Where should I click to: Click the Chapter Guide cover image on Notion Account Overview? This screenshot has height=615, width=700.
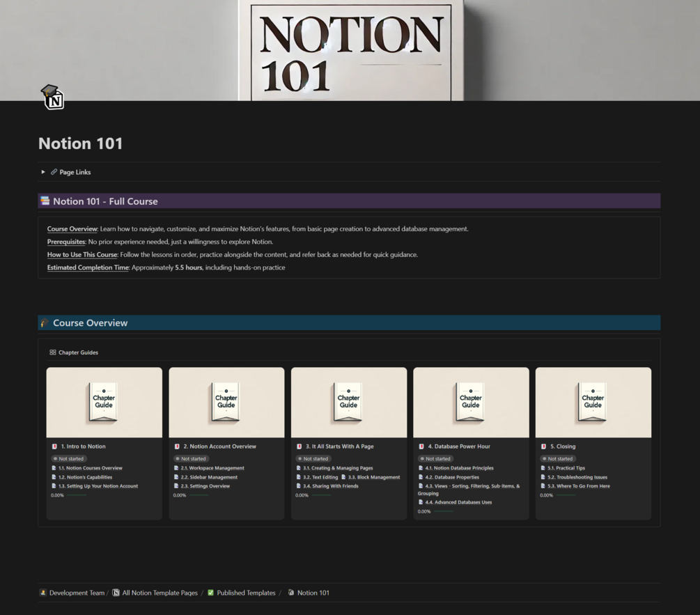pos(226,402)
